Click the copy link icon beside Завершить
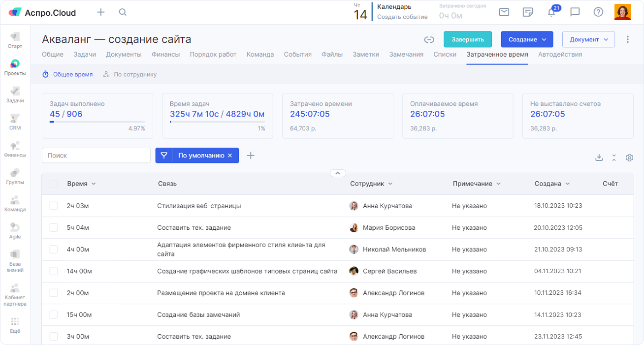The height and width of the screenshot is (345, 644). pyautogui.click(x=429, y=40)
